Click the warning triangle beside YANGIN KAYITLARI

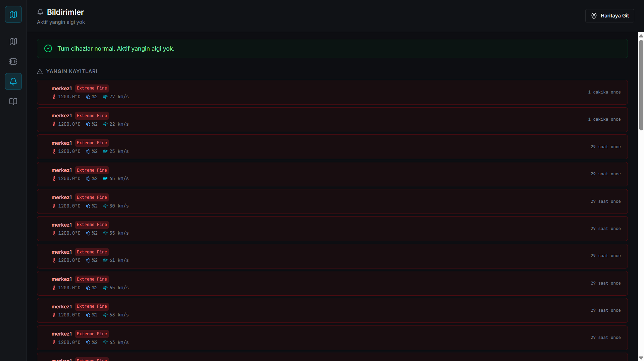tap(40, 71)
